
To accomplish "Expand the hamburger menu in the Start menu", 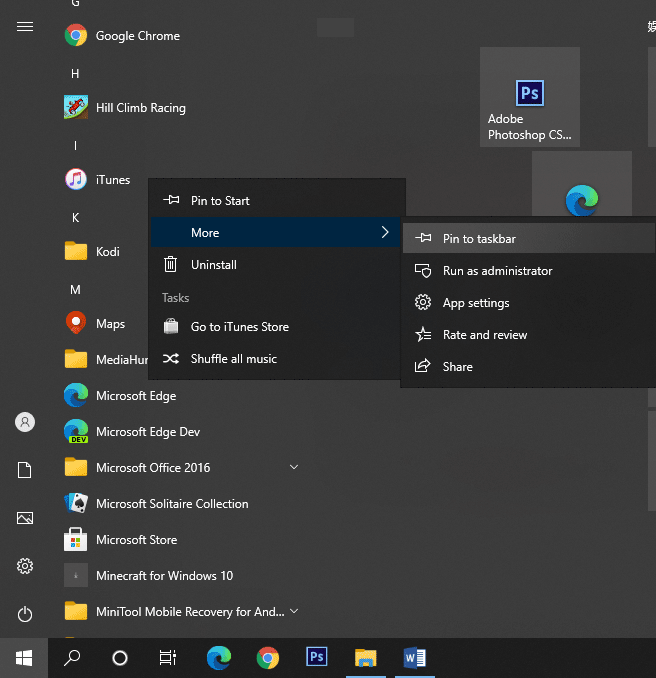I will (x=25, y=27).
